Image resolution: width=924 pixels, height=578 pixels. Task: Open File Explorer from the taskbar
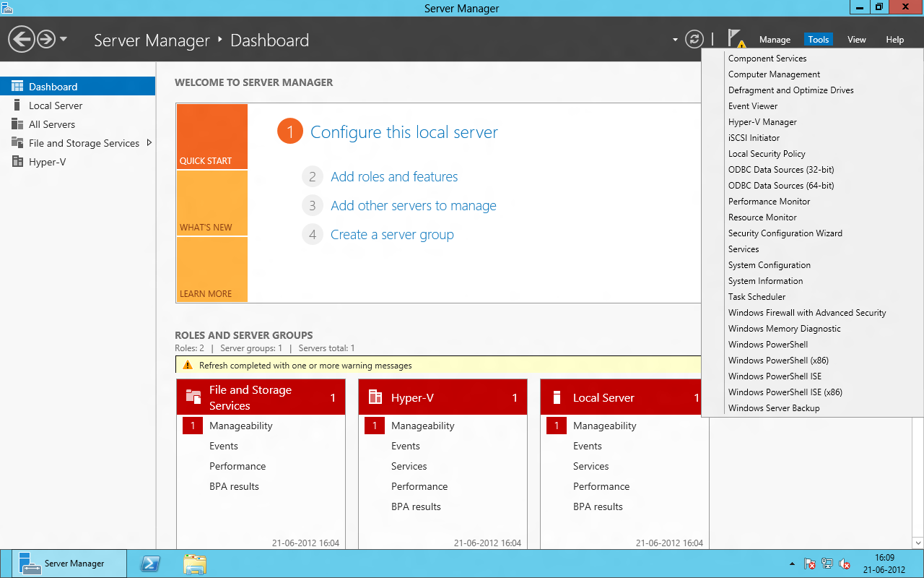tap(195, 564)
